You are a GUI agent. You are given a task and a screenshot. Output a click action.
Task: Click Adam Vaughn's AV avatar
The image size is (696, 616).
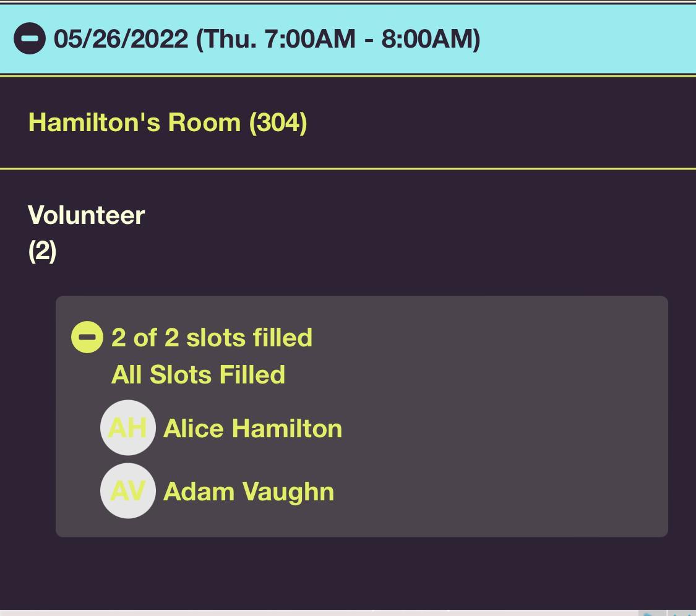pyautogui.click(x=127, y=491)
